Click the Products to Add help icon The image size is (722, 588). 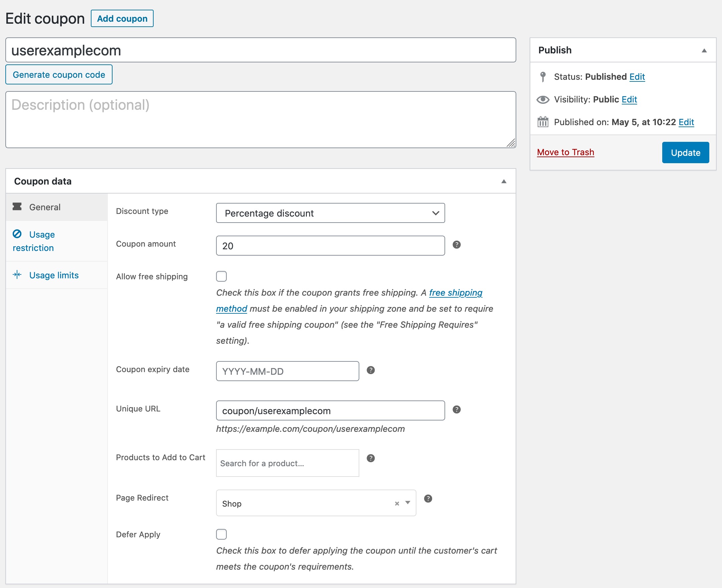click(370, 458)
